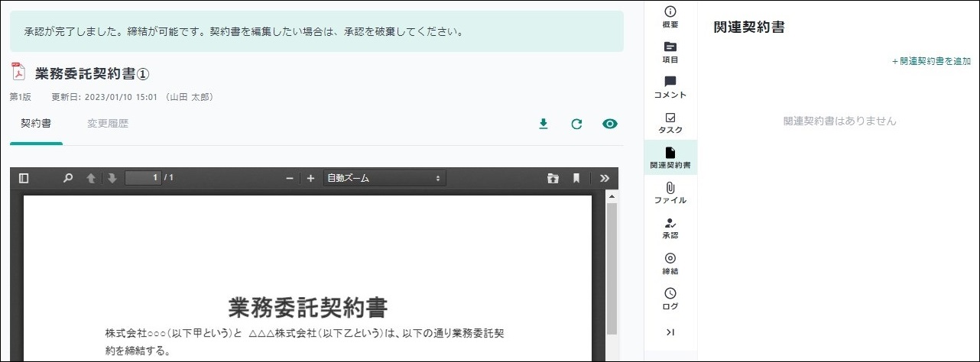This screenshot has height=362, width=980.
Task: Open the タスク checkbox panel
Action: pyautogui.click(x=670, y=122)
